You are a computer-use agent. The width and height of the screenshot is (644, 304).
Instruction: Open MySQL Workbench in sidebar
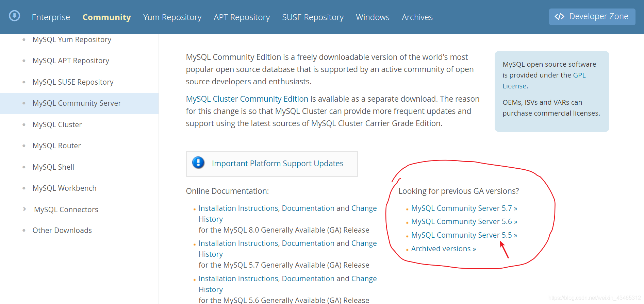[64, 188]
